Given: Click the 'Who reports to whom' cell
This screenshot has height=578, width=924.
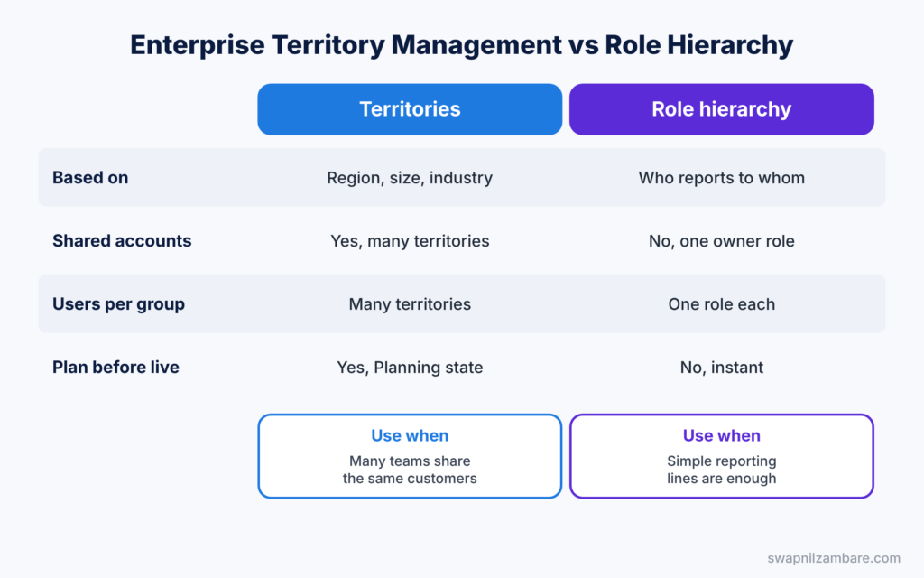Looking at the screenshot, I should click(x=721, y=178).
